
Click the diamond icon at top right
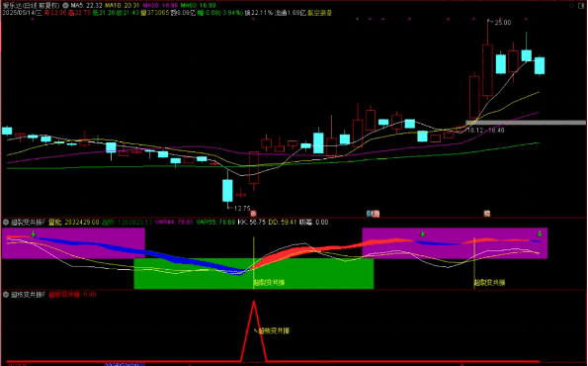571,6
